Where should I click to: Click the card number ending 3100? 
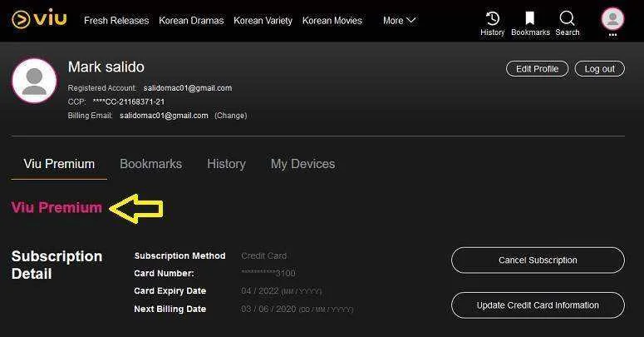(x=268, y=273)
